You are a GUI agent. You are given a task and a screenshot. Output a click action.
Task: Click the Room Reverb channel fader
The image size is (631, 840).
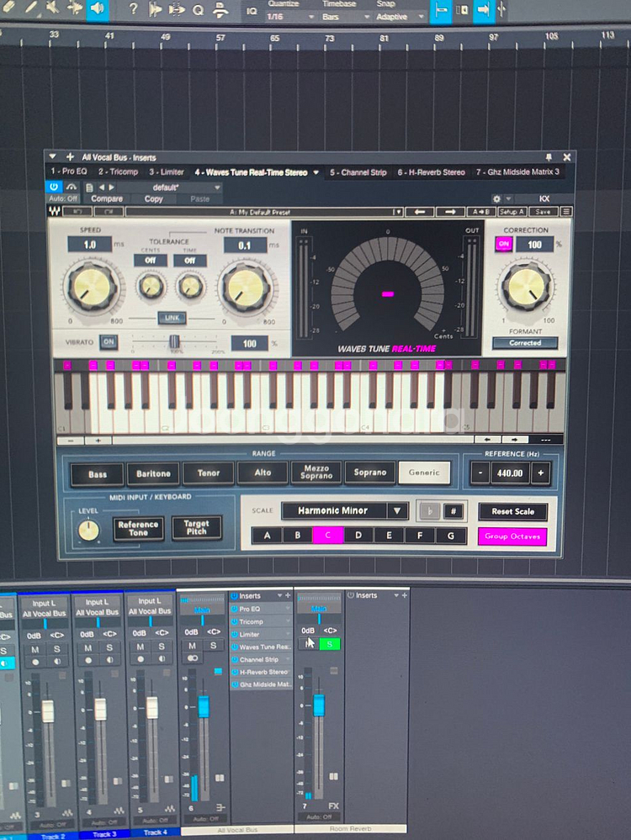pyautogui.click(x=319, y=705)
